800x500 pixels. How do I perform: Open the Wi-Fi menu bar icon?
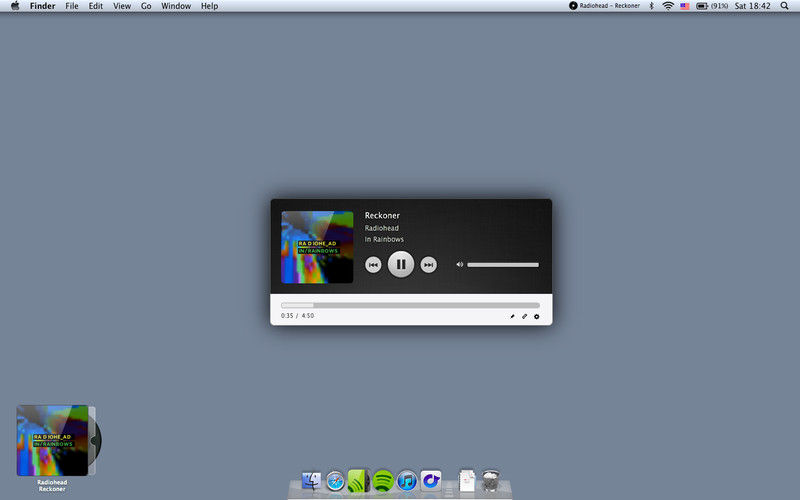668,6
